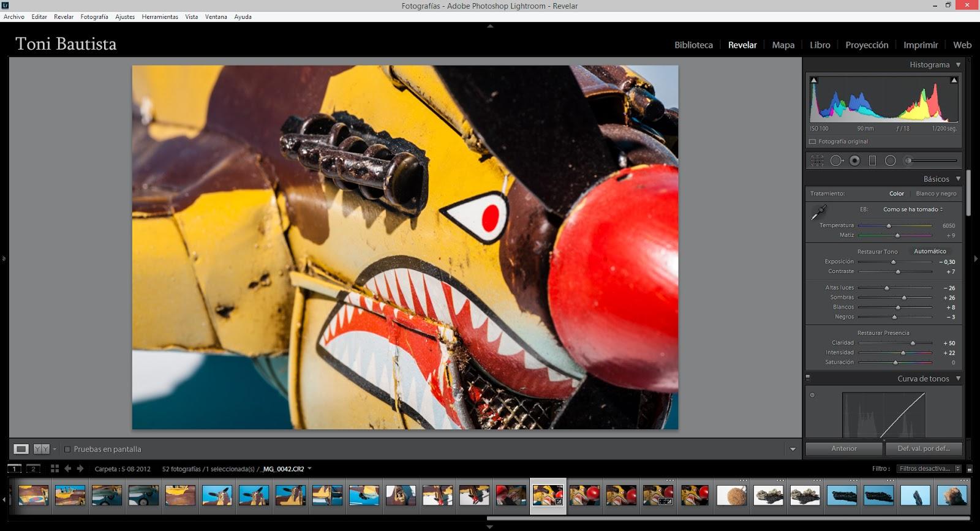Open the Herramientas menu
Image resolution: width=980 pixels, height=531 pixels.
(160, 17)
